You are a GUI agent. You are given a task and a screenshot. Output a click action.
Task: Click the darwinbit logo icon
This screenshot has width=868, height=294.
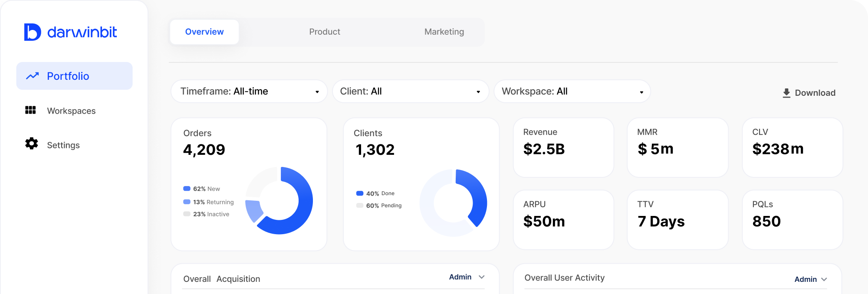point(33,32)
